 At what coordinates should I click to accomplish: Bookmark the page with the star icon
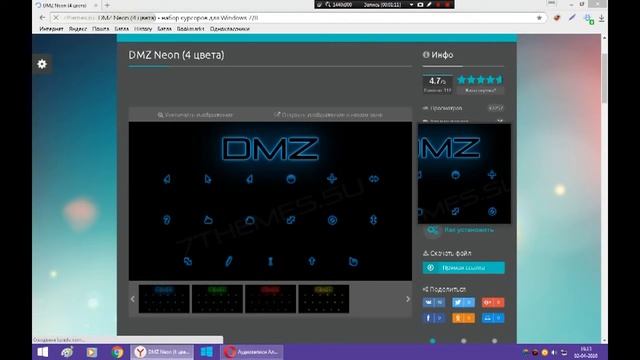(539, 18)
